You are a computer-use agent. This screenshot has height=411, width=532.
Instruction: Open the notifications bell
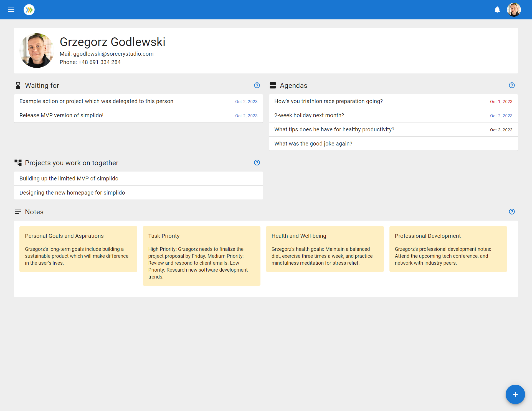497,10
